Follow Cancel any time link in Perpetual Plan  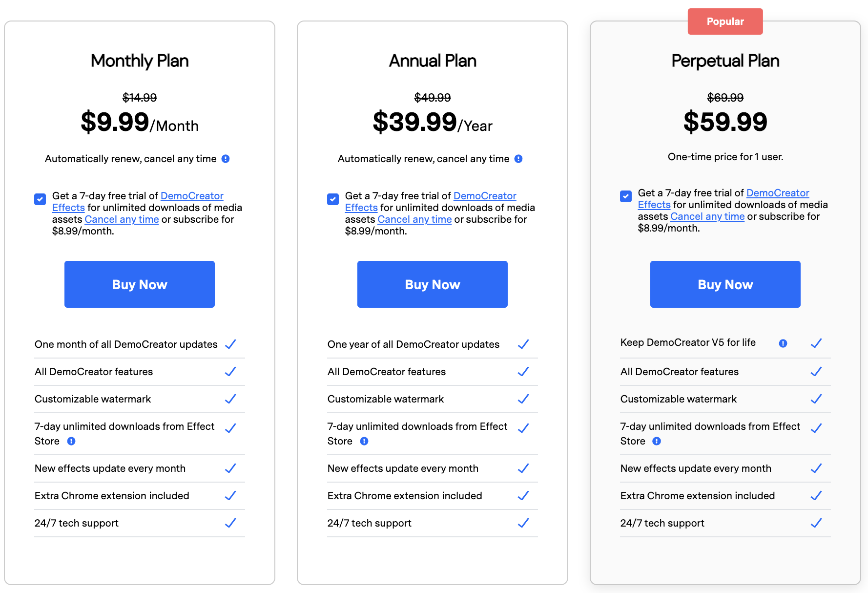[707, 216]
